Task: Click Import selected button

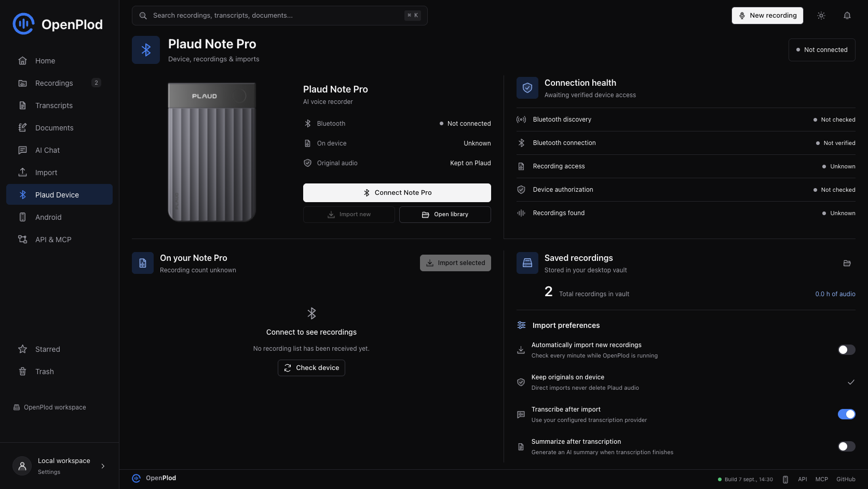Action: (x=455, y=263)
